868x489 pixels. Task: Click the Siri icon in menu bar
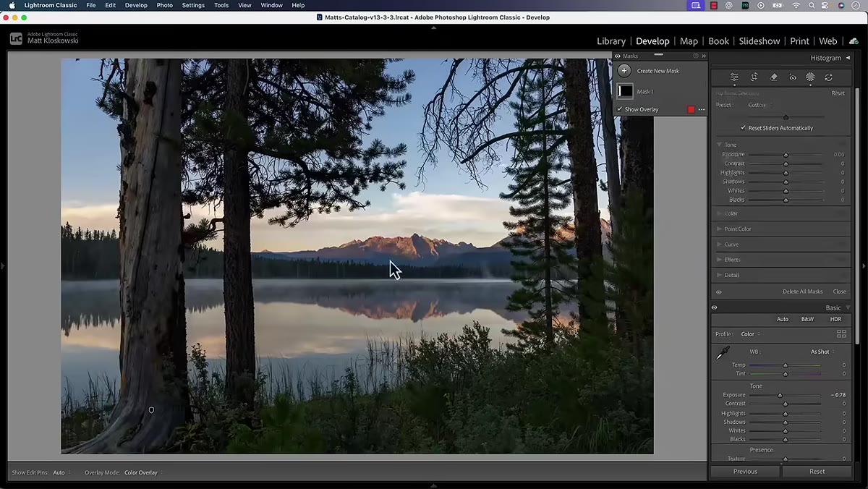coord(841,5)
